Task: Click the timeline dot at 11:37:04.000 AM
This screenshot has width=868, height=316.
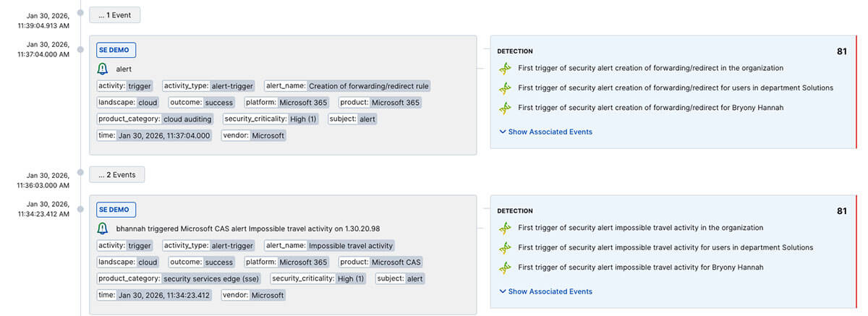Action: [x=80, y=50]
